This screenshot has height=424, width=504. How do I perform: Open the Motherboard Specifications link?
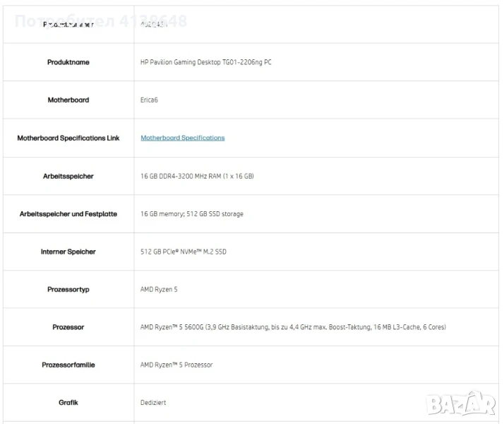click(182, 138)
